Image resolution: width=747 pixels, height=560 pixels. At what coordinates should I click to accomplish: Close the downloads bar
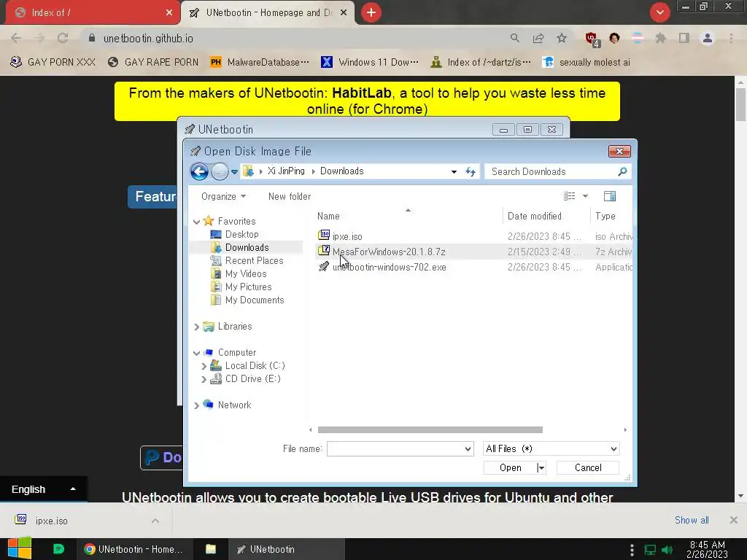coord(734,520)
